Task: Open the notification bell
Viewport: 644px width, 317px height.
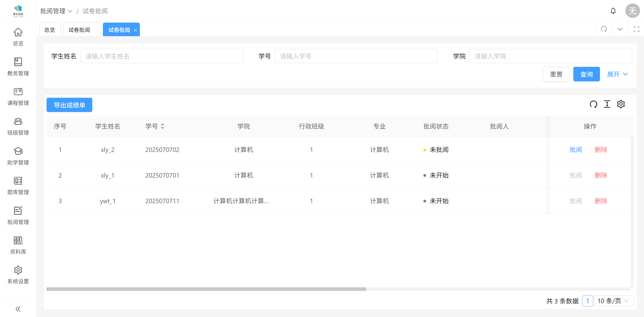Action: coord(613,11)
